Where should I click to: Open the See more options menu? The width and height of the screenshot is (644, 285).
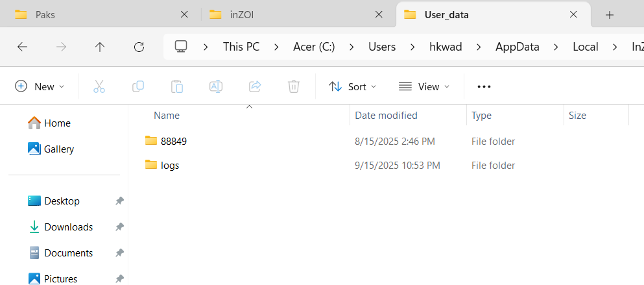click(484, 86)
